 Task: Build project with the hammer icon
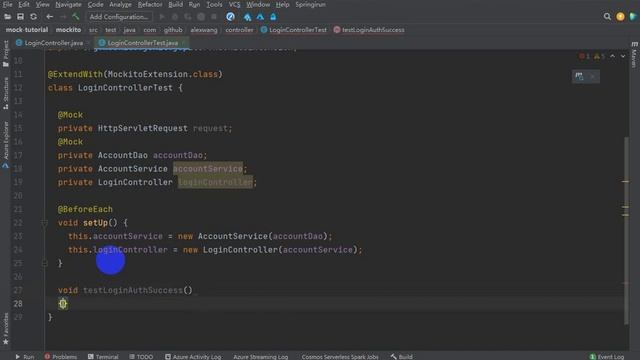pyautogui.click(x=76, y=17)
